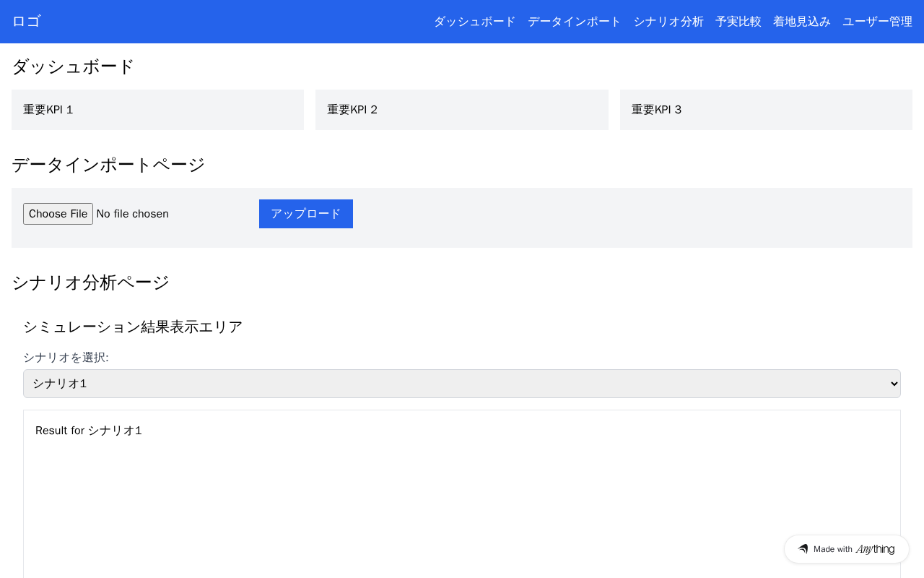Open the ダッシュボード nav link
This screenshot has height=578, width=924.
pos(474,22)
